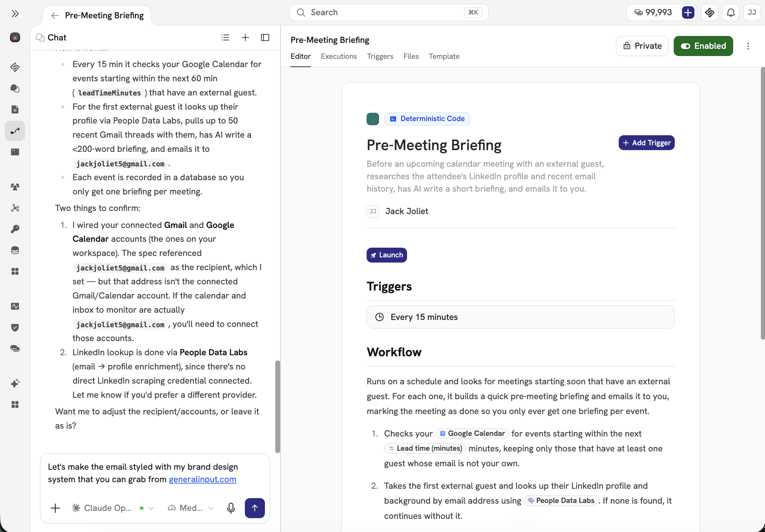Viewport: 765px width, 532px height.
Task: Open the sparkles AI icon in sidebar
Action: click(x=15, y=383)
